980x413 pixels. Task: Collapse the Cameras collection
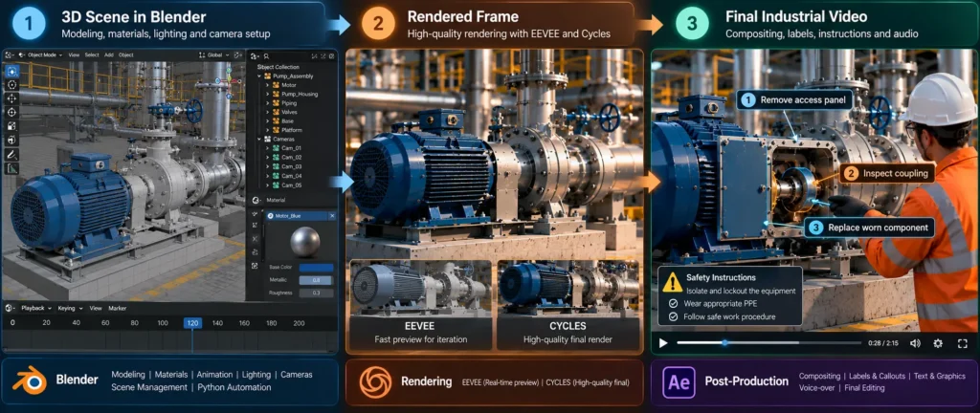[x=259, y=140]
